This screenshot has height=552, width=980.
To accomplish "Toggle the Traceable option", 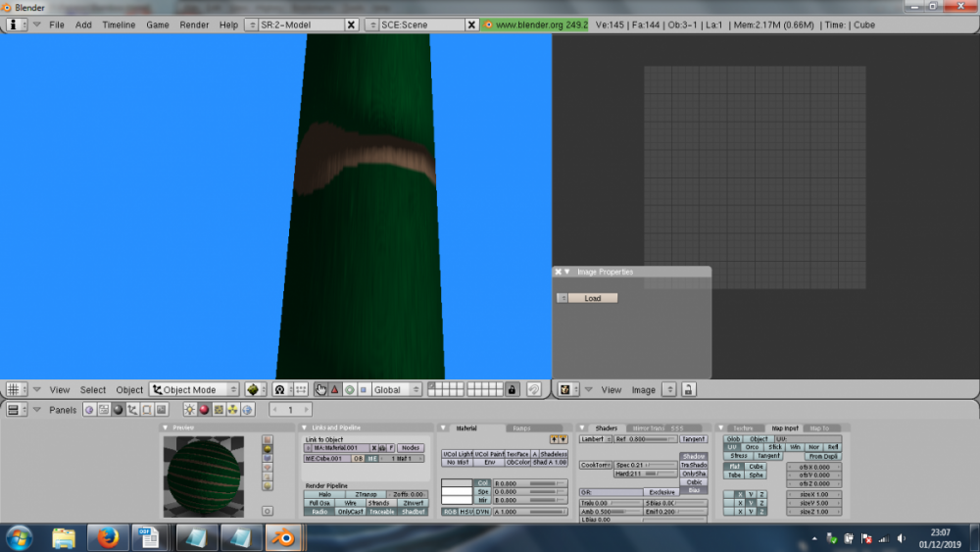I will click(381, 512).
